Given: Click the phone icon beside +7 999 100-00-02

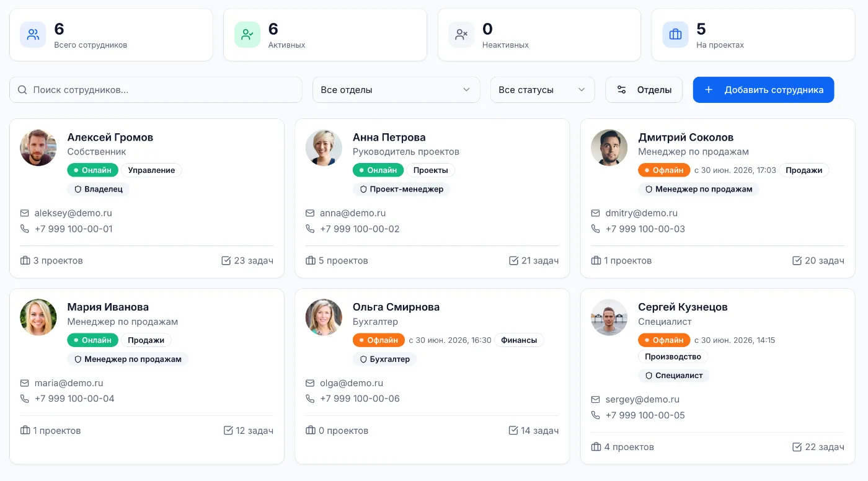Looking at the screenshot, I should coord(310,229).
